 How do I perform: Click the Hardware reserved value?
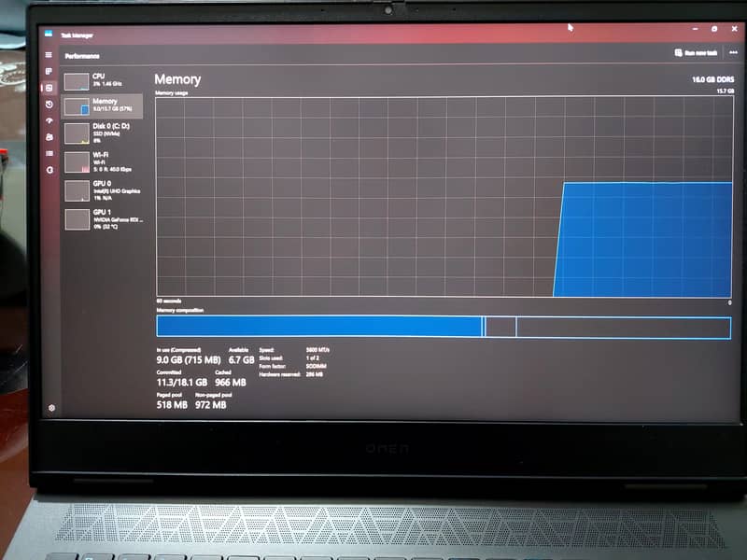click(x=315, y=374)
